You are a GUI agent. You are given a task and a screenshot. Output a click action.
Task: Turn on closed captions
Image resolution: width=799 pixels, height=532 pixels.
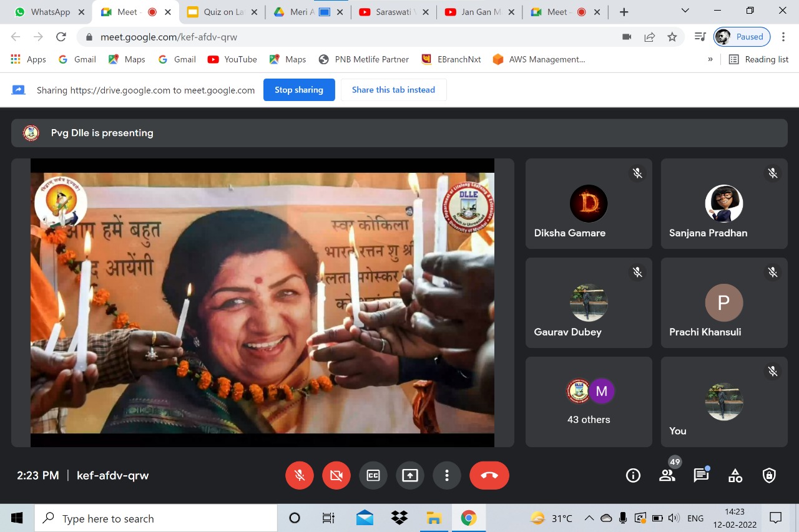tap(373, 475)
